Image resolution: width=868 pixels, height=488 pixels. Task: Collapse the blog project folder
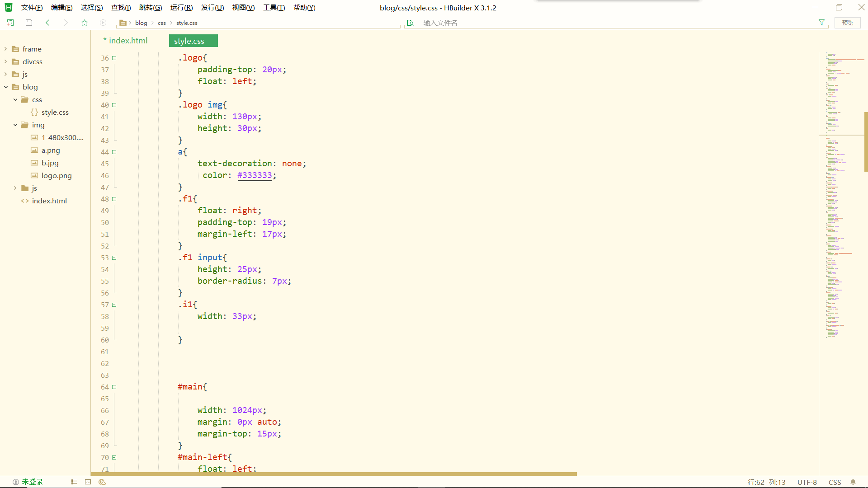click(6, 87)
